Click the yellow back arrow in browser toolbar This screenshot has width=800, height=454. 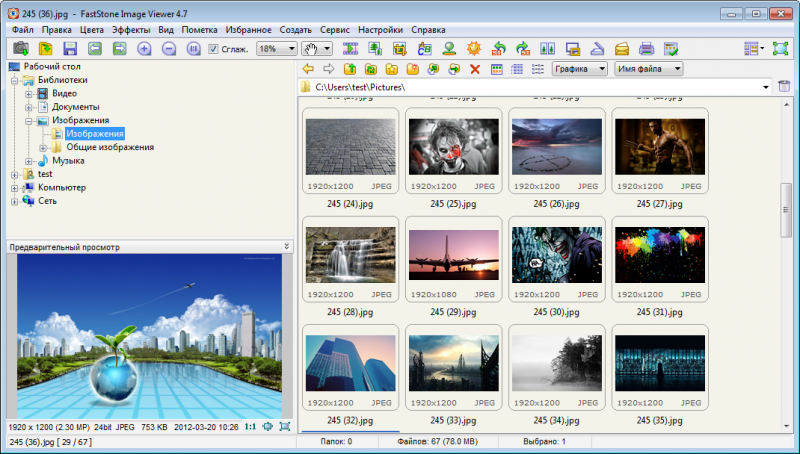[308, 69]
